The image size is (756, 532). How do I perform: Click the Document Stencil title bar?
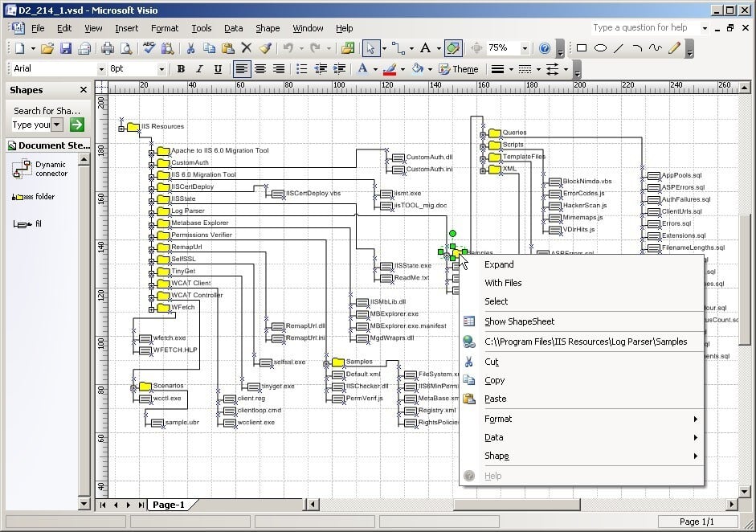coord(48,145)
